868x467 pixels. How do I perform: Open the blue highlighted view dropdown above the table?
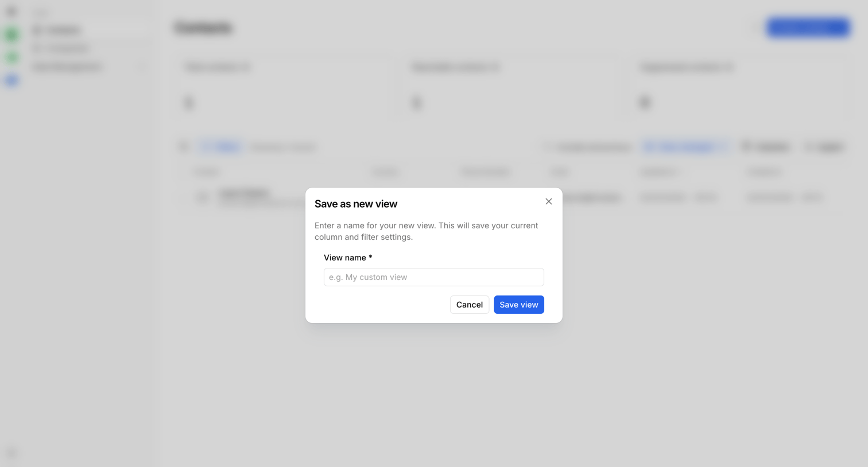685,147
